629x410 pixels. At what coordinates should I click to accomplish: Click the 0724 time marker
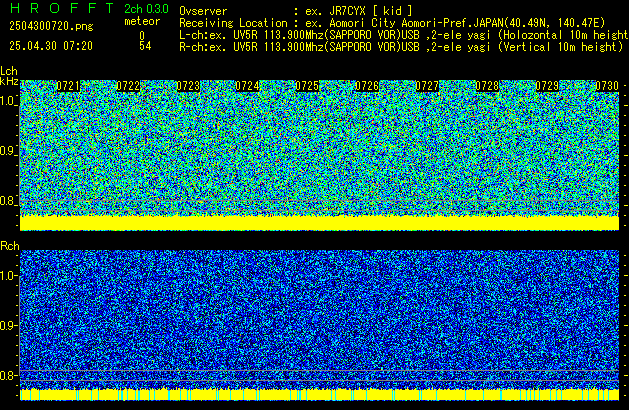[248, 86]
